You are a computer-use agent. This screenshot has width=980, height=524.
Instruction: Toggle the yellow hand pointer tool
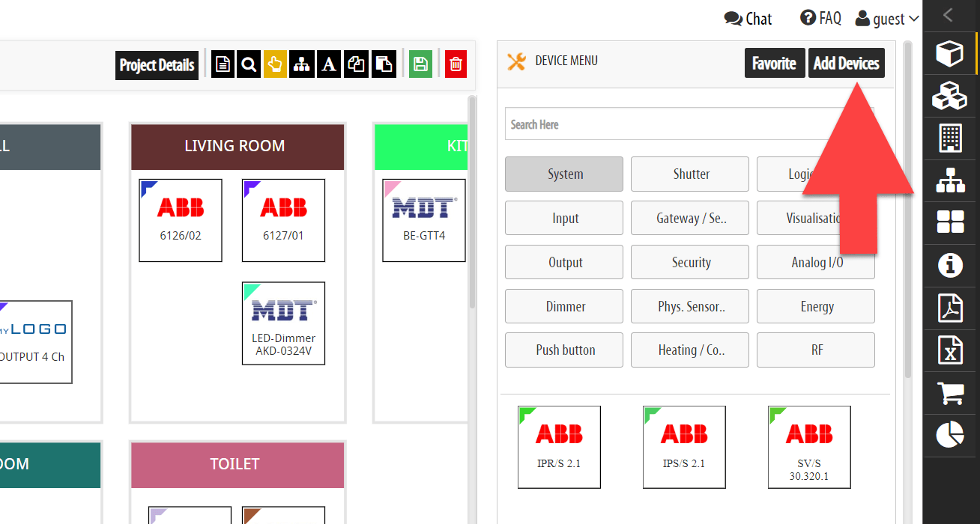275,64
